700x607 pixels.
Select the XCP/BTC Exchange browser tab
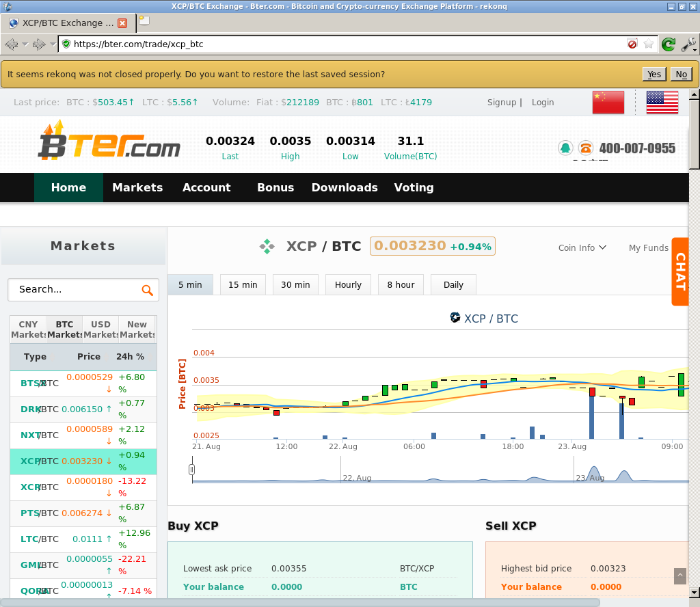pos(68,23)
